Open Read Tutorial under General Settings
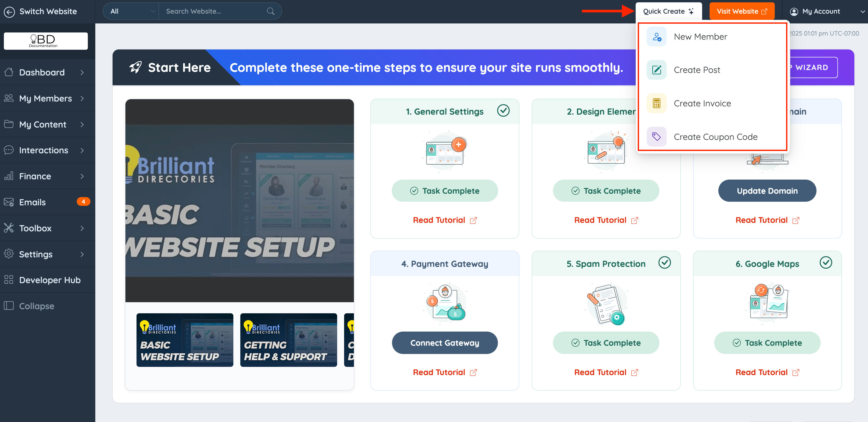The image size is (868, 422). tap(445, 220)
